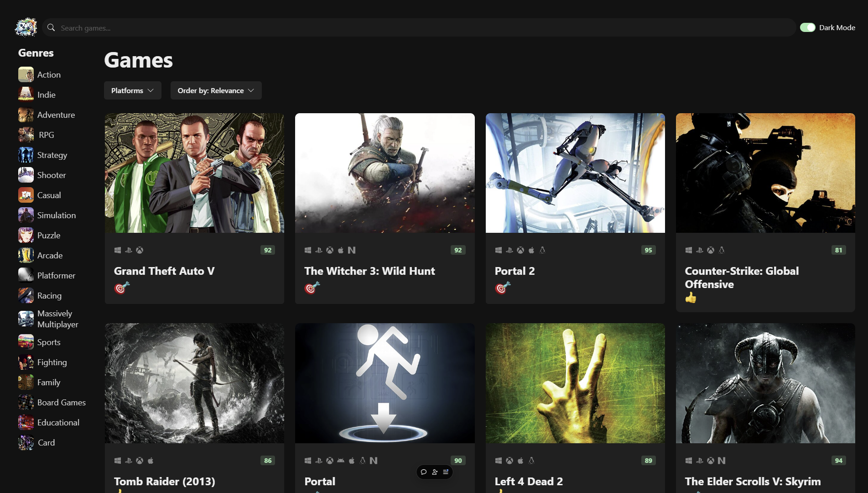Choose the Simulation genre icon
868x493 pixels.
pyautogui.click(x=26, y=215)
